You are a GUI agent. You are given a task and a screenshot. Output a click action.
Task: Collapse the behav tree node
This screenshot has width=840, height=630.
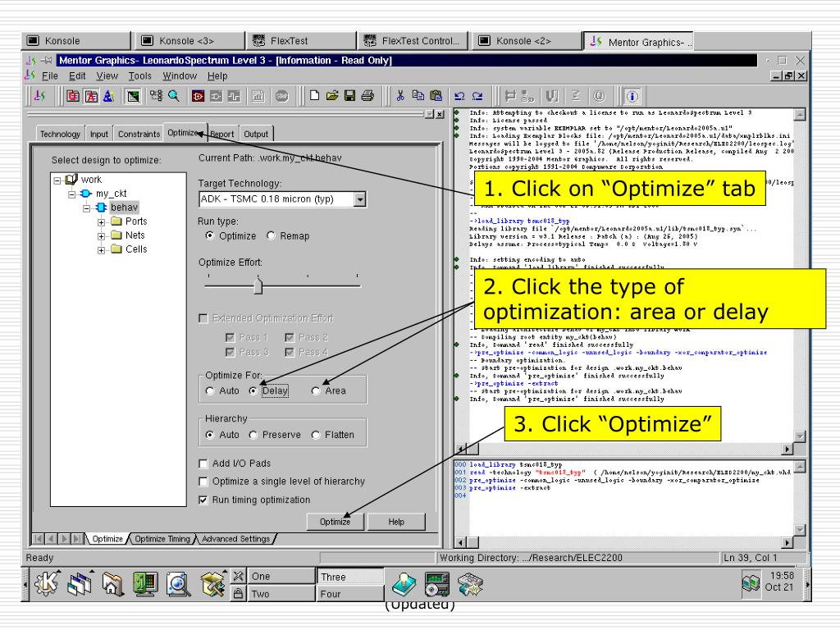[86, 208]
